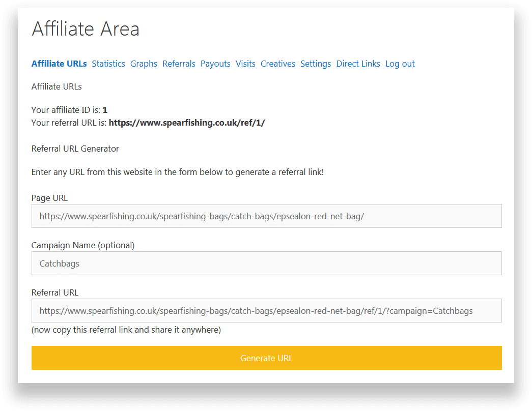Switch to the Statistics tab
This screenshot has height=411, width=532.
point(108,64)
